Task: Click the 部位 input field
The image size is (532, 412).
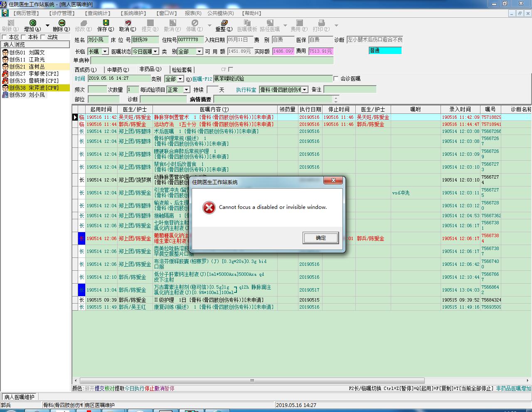Action: pos(103,99)
